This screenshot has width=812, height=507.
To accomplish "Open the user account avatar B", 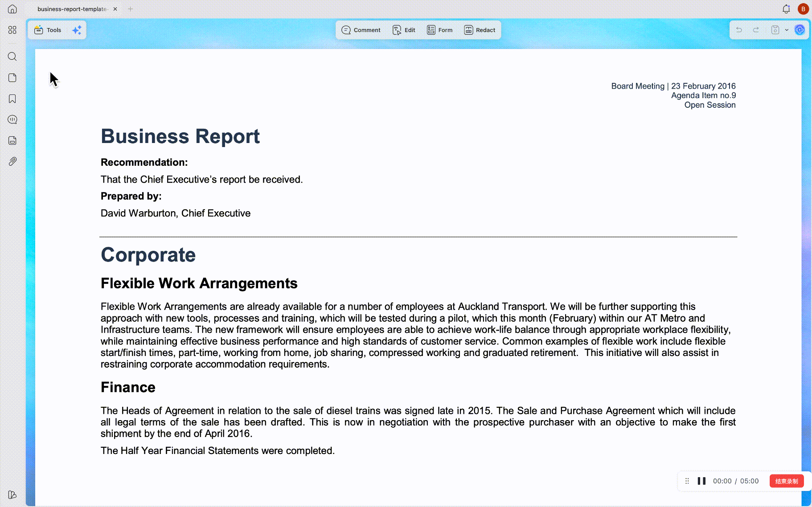I will 803,9.
